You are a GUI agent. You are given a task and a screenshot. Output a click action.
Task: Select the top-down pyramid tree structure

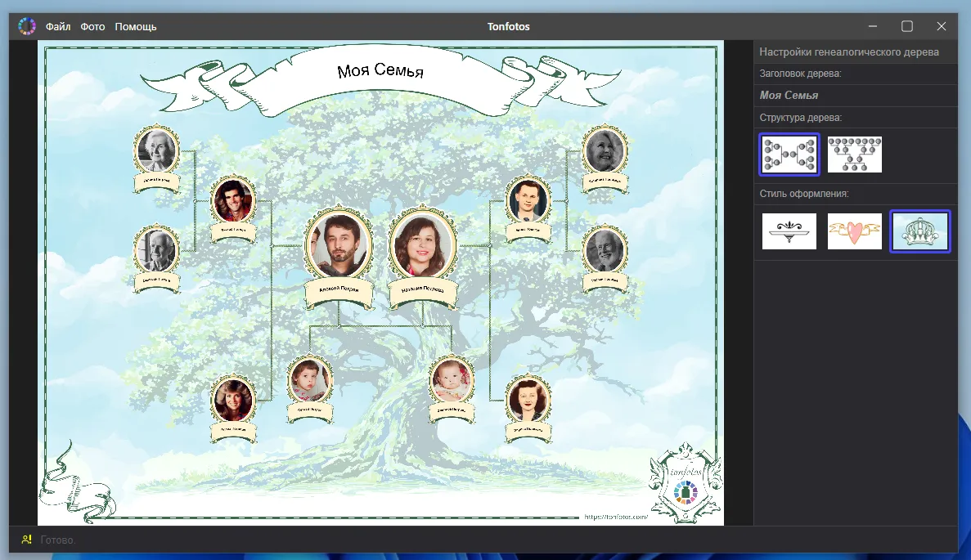(854, 155)
